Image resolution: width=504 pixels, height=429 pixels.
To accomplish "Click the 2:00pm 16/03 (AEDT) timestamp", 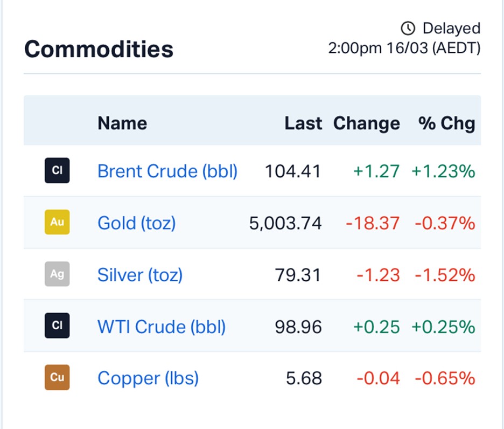I will [404, 48].
